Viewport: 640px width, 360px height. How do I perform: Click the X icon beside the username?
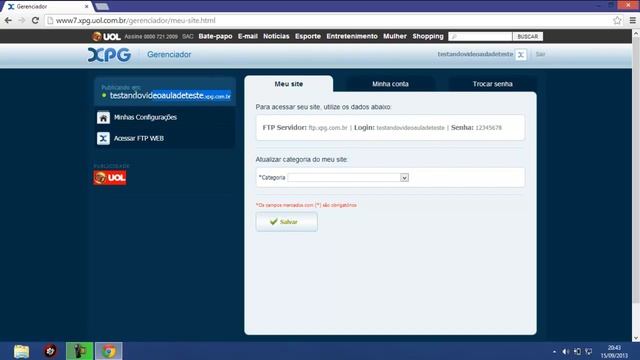pyautogui.click(x=521, y=55)
